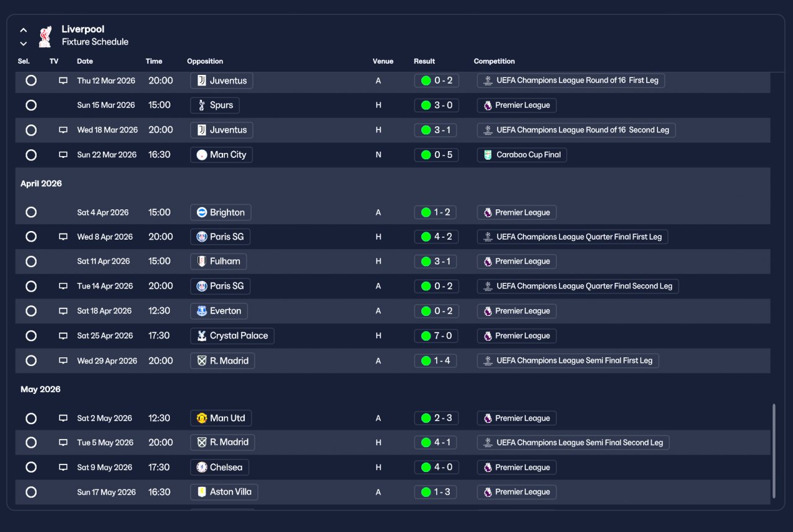Click the Crystal Palace club badge
Screen dimensions: 793x532
201,336
